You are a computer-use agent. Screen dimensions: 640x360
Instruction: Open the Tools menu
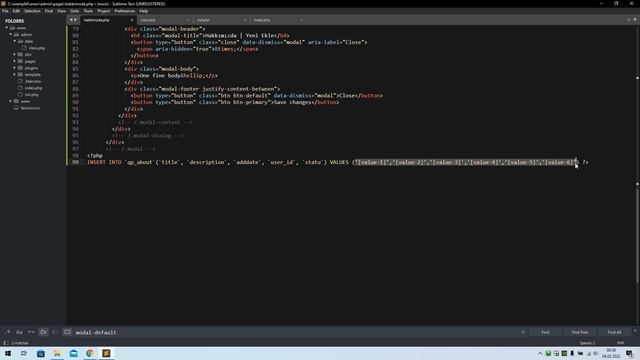coord(88,11)
